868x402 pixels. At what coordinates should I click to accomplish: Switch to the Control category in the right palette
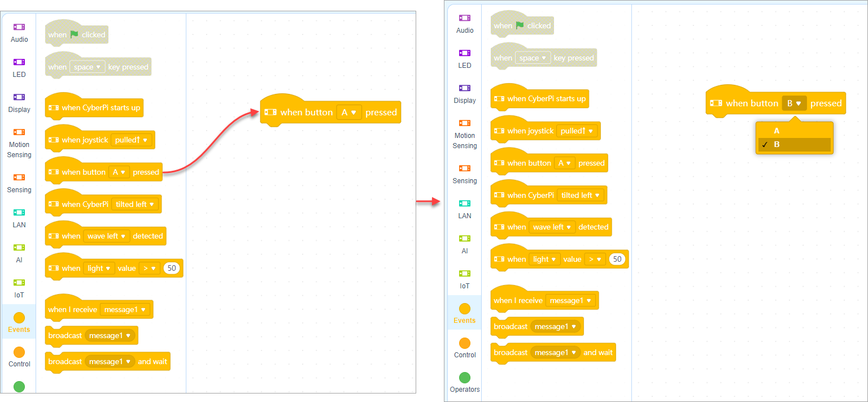tap(465, 344)
